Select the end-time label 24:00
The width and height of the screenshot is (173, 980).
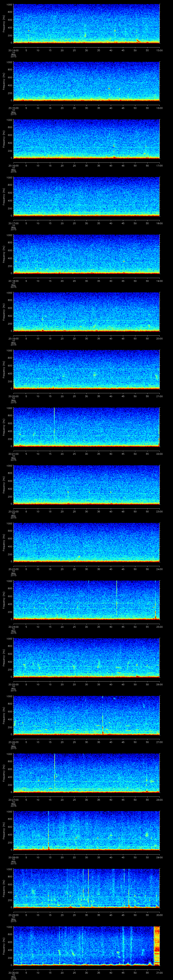click(159, 569)
